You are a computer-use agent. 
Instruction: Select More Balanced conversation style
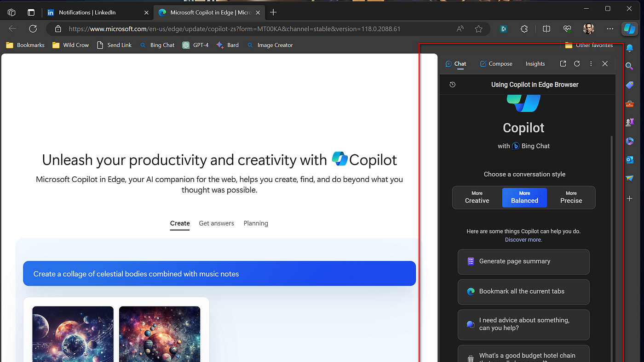tap(524, 198)
